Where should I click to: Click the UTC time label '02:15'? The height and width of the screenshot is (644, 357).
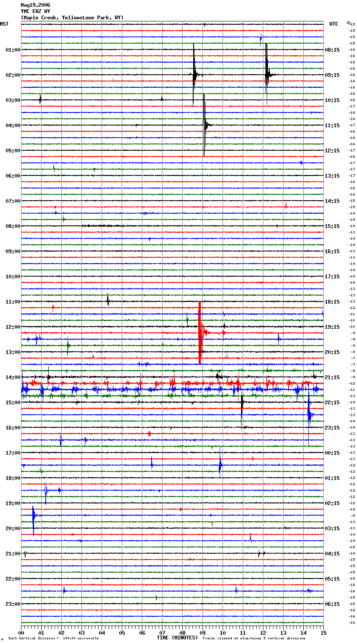tap(332, 503)
